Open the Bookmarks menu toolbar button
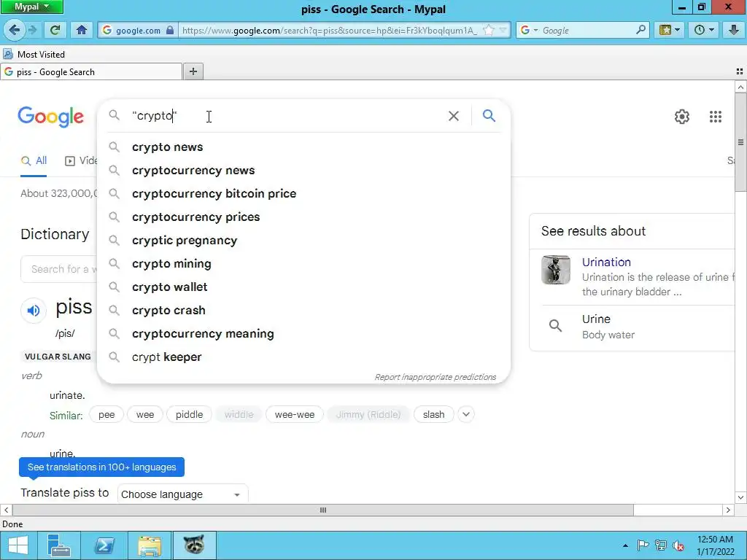The height and width of the screenshot is (560, 747). pyautogui.click(x=669, y=30)
